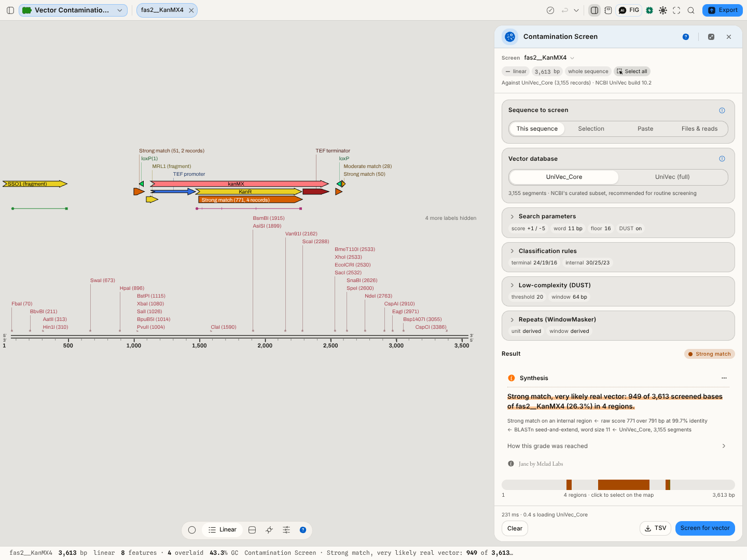Screen dimensions: 747x560
Task: Toggle the left sidebar panel icon
Action: click(x=10, y=10)
